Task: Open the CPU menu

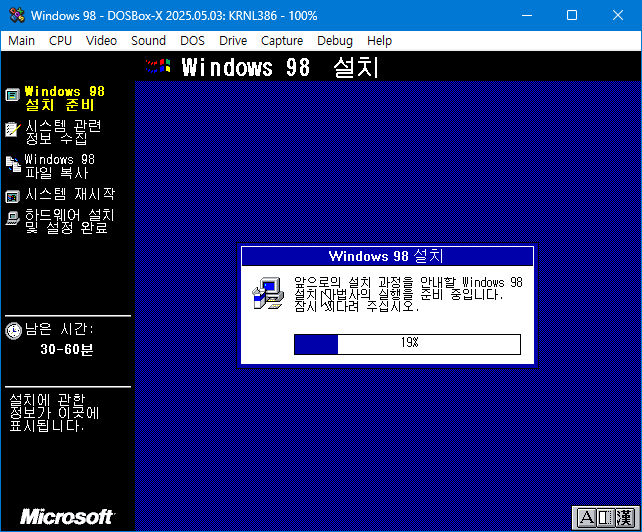Action: (60, 41)
